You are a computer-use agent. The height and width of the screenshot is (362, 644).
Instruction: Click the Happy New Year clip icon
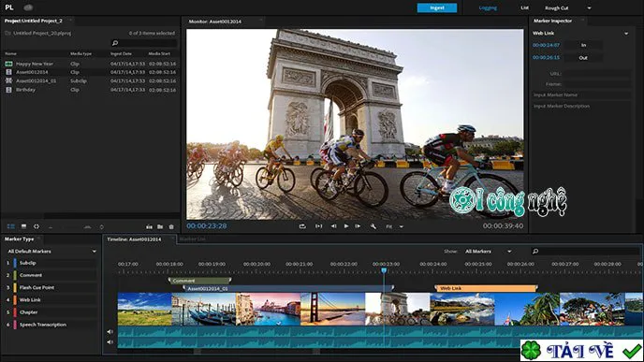pyautogui.click(x=8, y=64)
